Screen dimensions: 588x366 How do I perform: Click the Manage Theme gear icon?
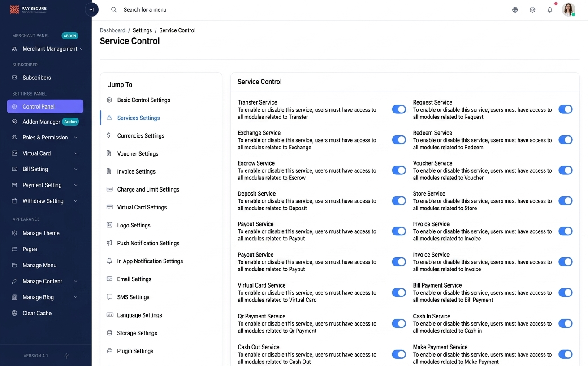14,233
